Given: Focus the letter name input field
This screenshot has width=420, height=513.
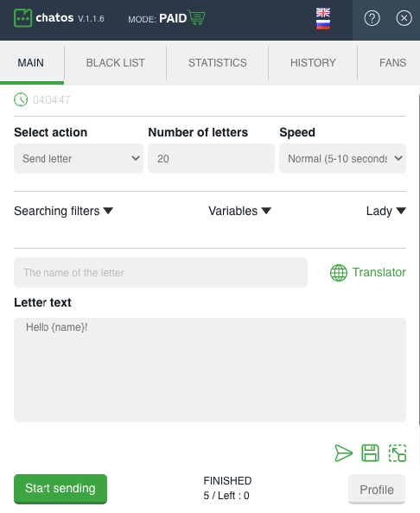Looking at the screenshot, I should 161,273.
